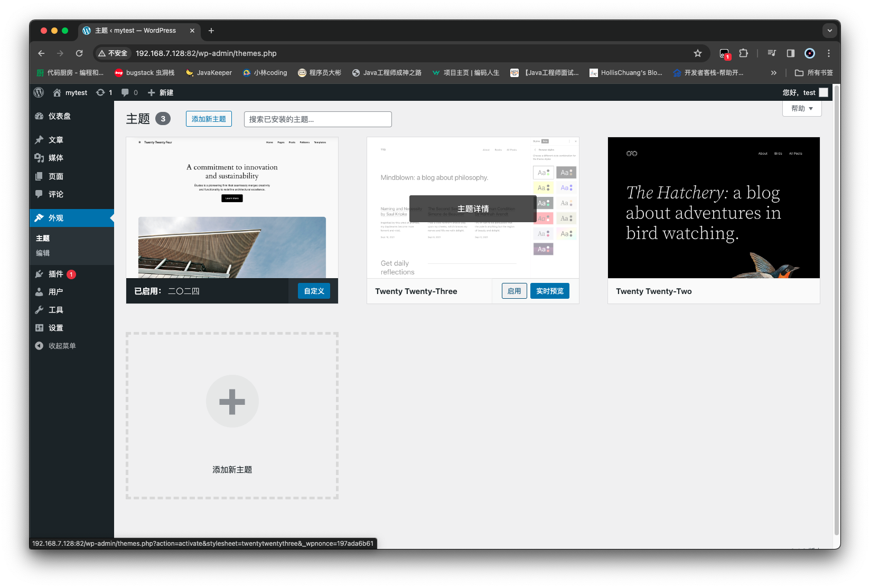Open 主题详情 overlay on Twenty Twenty-Three
Viewport: 870px width, 588px height.
tap(473, 209)
